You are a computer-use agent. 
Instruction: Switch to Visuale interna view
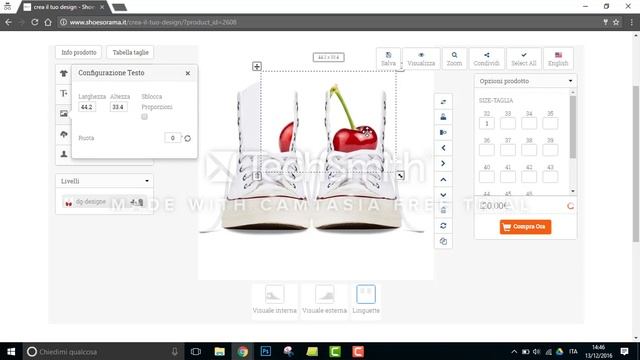click(275, 300)
